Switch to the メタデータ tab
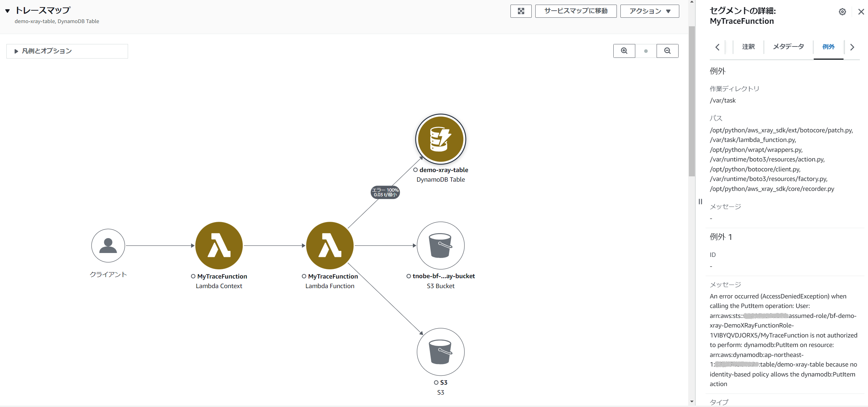The image size is (868, 407). pos(789,46)
